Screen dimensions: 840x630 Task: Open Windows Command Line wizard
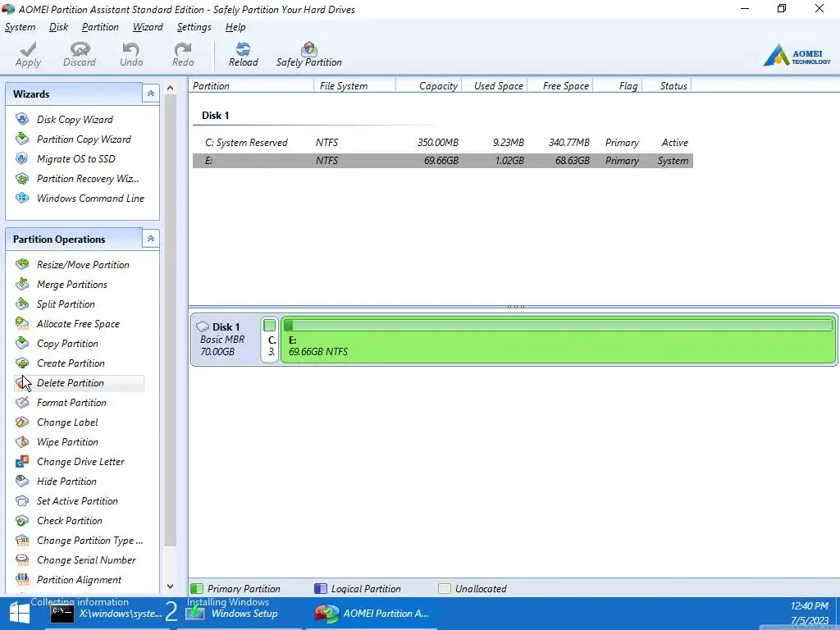(90, 199)
